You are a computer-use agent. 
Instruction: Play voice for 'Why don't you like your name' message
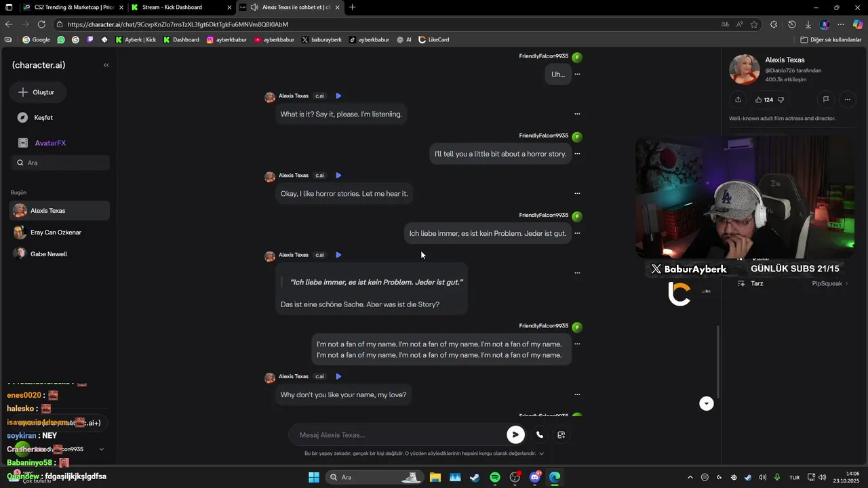point(338,376)
